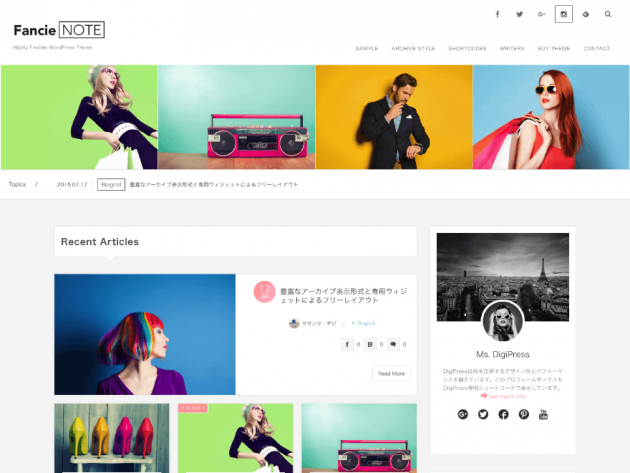Click the 2015.07.17 date in the ticker
The image size is (630, 473).
pos(72,184)
